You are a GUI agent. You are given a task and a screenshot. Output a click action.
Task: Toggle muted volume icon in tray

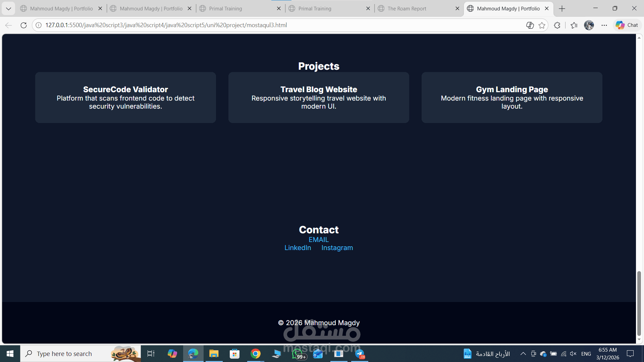point(573,354)
